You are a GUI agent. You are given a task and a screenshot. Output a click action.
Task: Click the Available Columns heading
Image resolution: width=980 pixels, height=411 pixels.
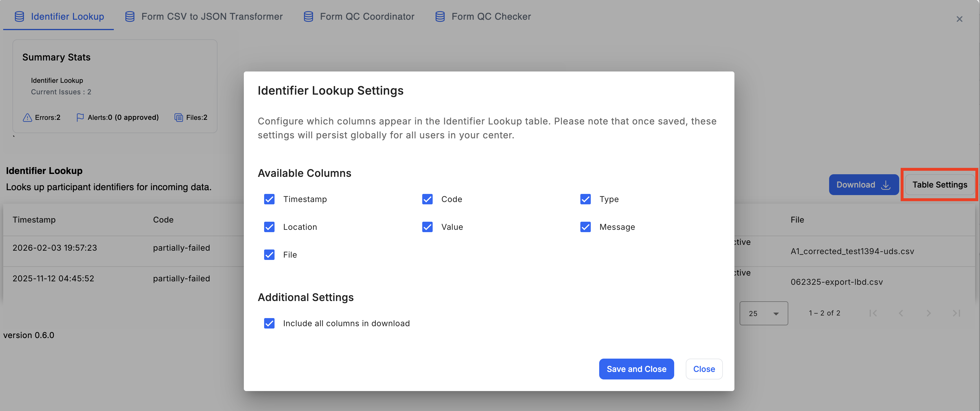304,173
